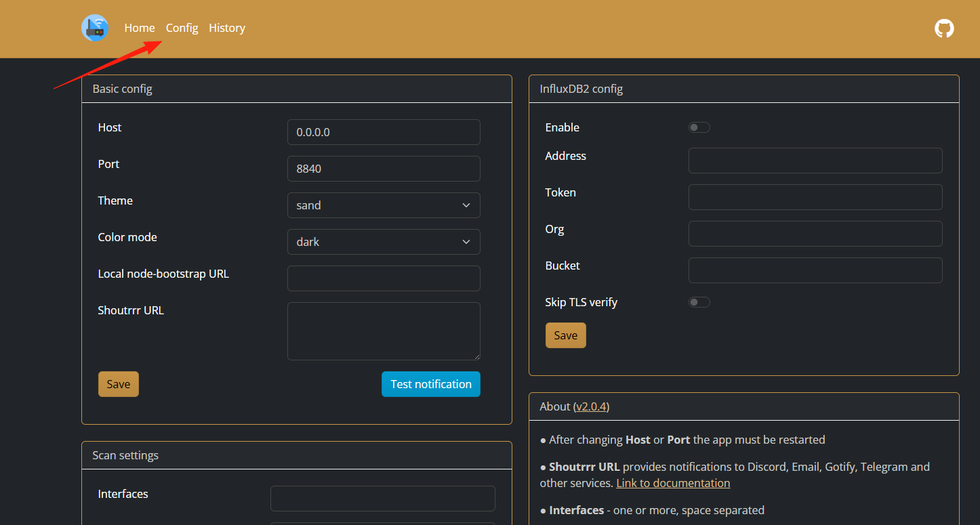Toggle Skip TLS verify switch
980x525 pixels.
(x=699, y=302)
